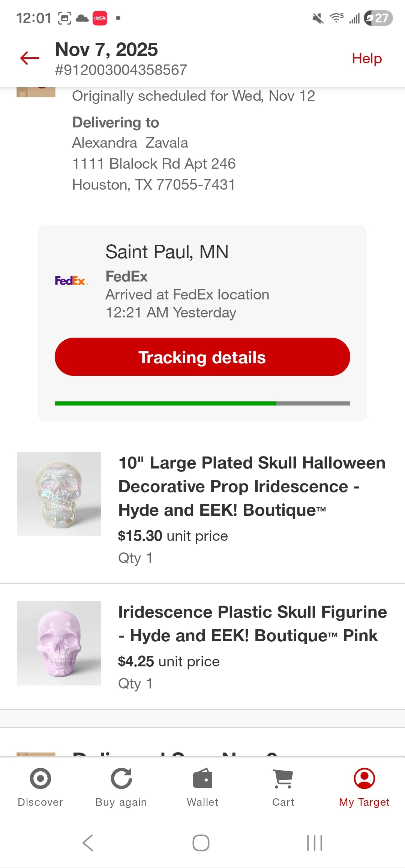Screen dimensions: 405x868
Task: Tap the Blalock Rd delivery address
Action: (154, 164)
